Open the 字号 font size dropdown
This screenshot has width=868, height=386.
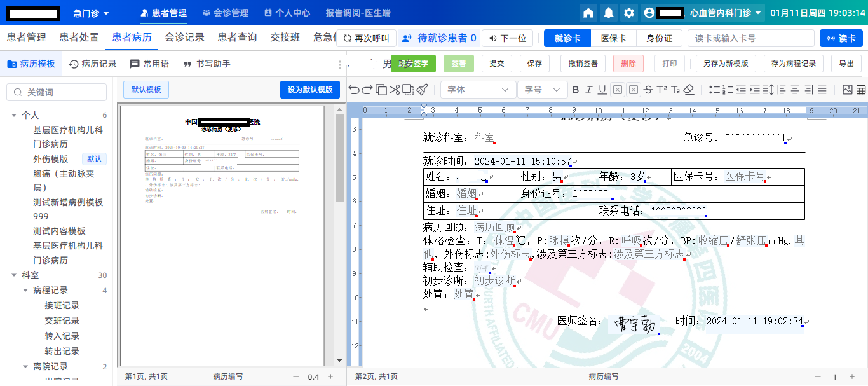click(541, 90)
